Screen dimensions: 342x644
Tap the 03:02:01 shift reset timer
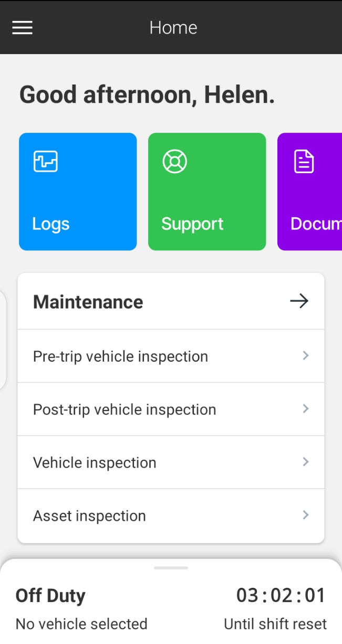pyautogui.click(x=282, y=595)
